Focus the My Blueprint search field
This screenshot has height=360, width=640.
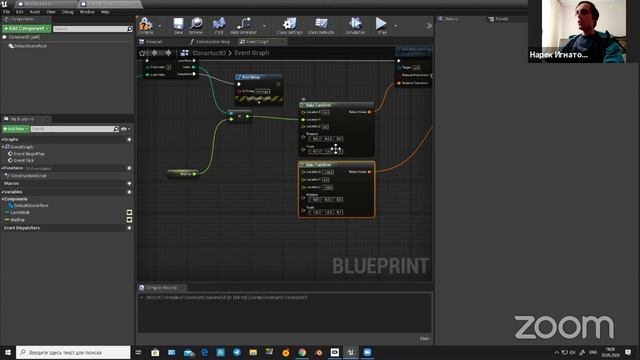click(72, 129)
